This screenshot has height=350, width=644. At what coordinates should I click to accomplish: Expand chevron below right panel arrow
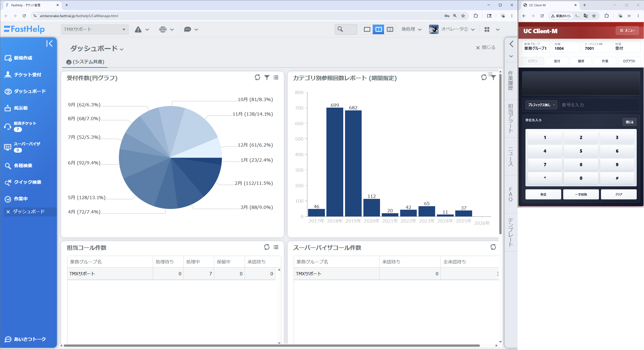tap(511, 56)
